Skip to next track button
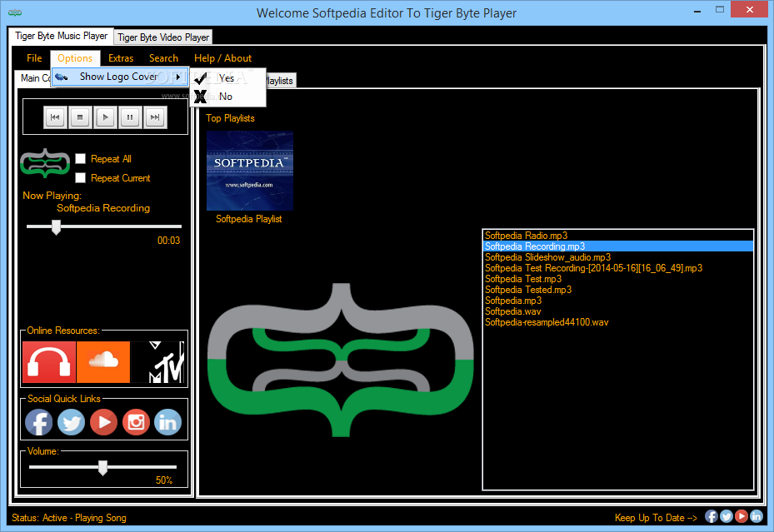This screenshot has height=532, width=774. [155, 117]
